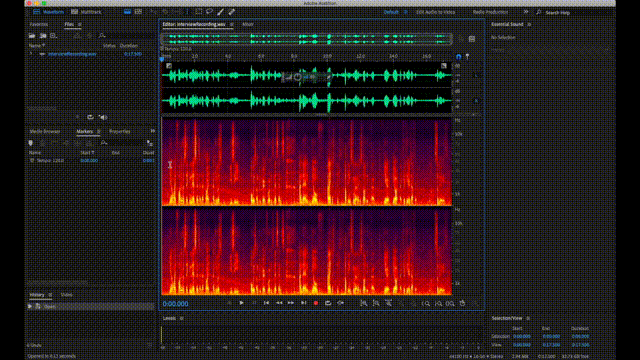Select the Spot Healing Brush tool
Viewport: 640px width, 360px height.
(x=231, y=12)
